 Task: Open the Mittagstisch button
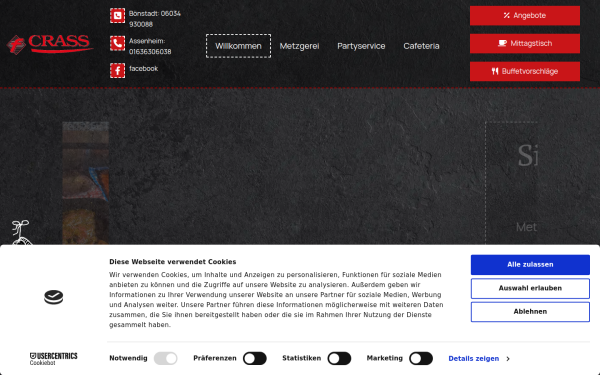point(525,43)
